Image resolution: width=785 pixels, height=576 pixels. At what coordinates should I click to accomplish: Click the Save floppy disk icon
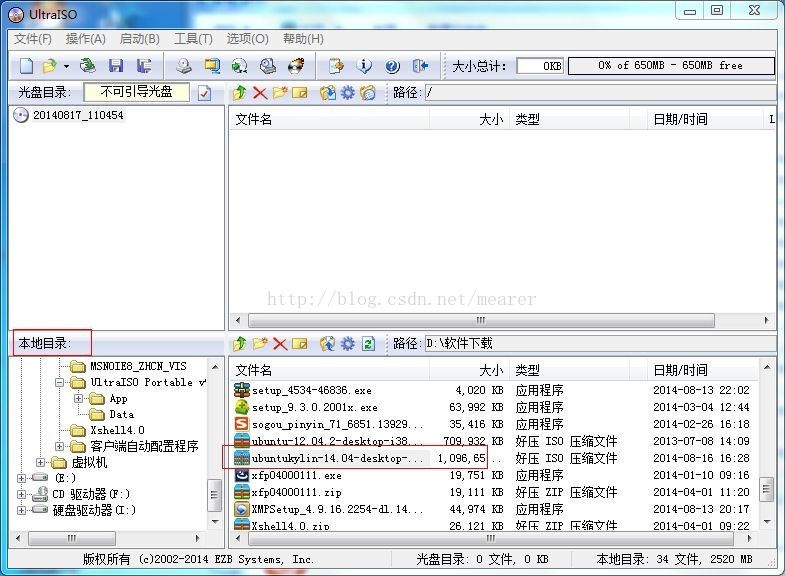(116, 66)
